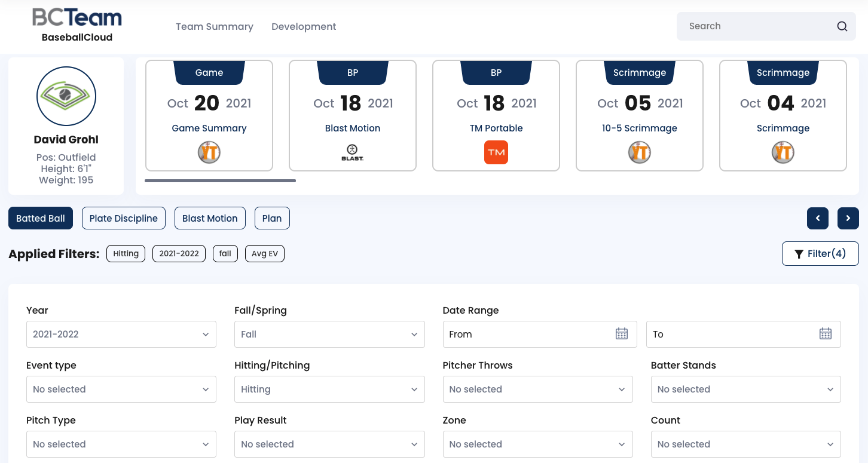
Task: Click the Blast logo on Blast Motion card
Action: point(353,152)
